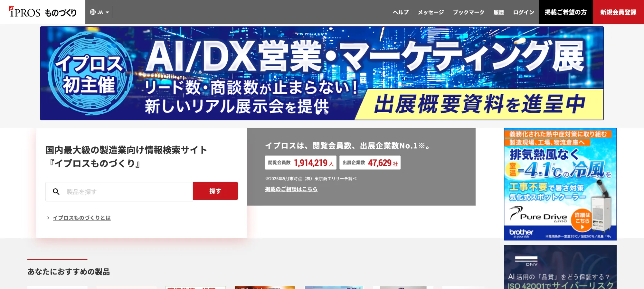
Task: View 履歴 from the top bar
Action: [x=498, y=12]
